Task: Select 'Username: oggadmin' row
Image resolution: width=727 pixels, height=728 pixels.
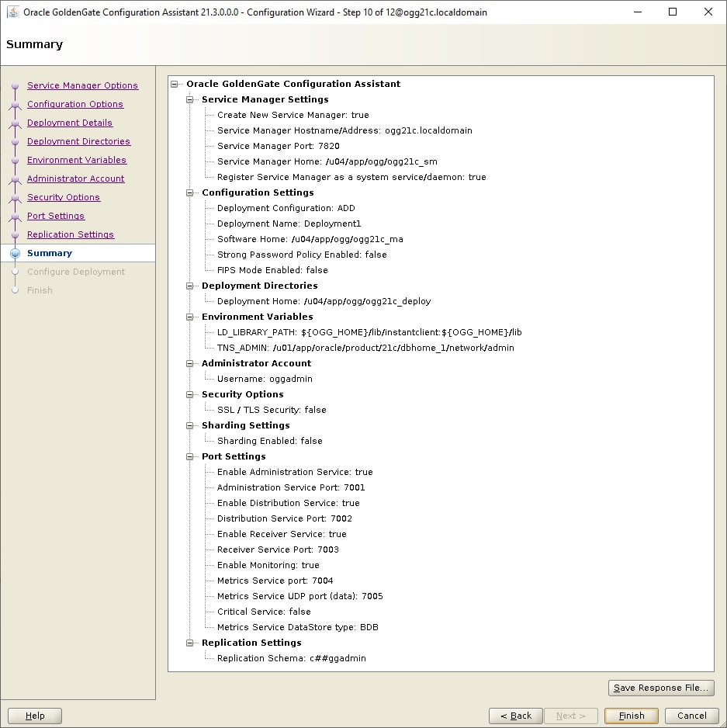Action: point(265,379)
